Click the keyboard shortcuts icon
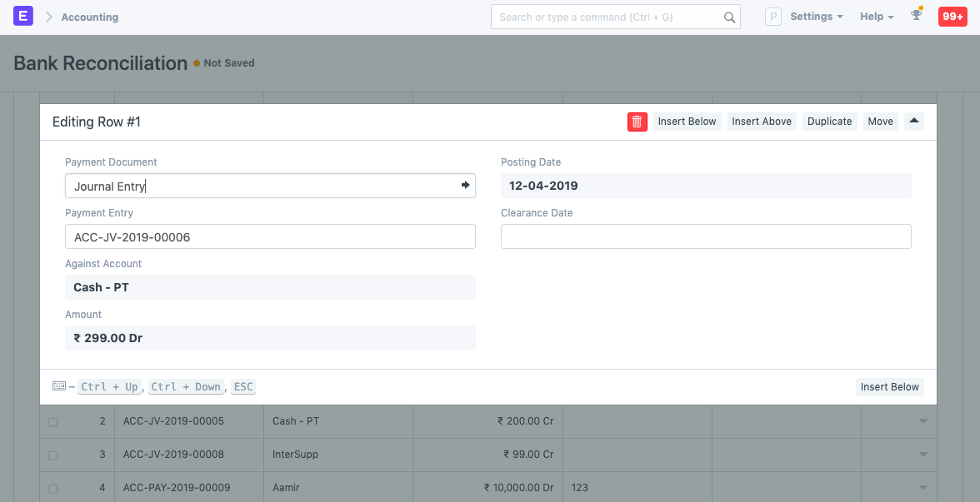Screen dimensions: 980x502 (58, 385)
